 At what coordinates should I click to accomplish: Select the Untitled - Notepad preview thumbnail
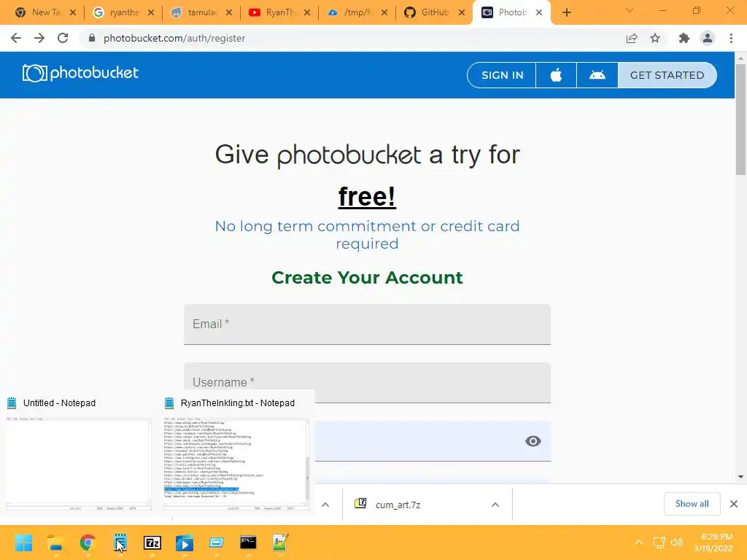pos(78,463)
